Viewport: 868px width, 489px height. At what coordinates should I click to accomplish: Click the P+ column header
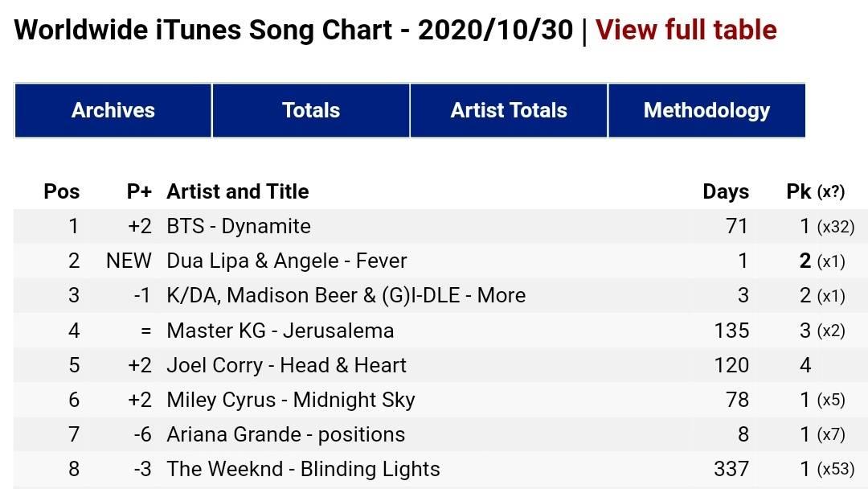click(x=139, y=191)
